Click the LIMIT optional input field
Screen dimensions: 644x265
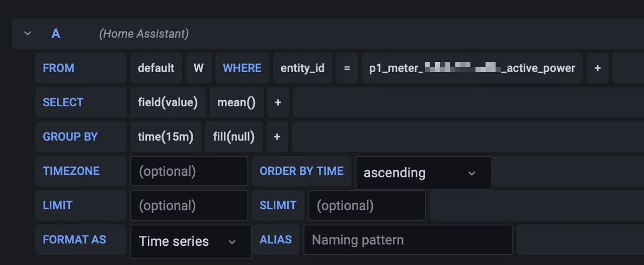tap(189, 206)
